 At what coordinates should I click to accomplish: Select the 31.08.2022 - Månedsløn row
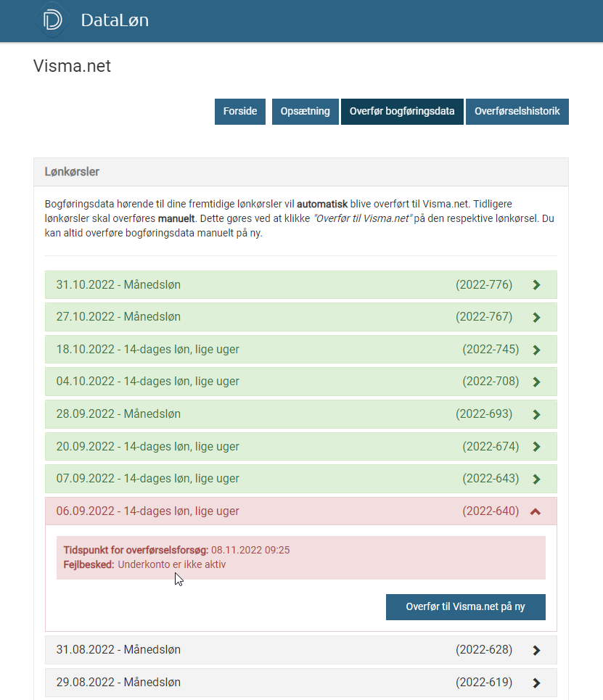(118, 650)
